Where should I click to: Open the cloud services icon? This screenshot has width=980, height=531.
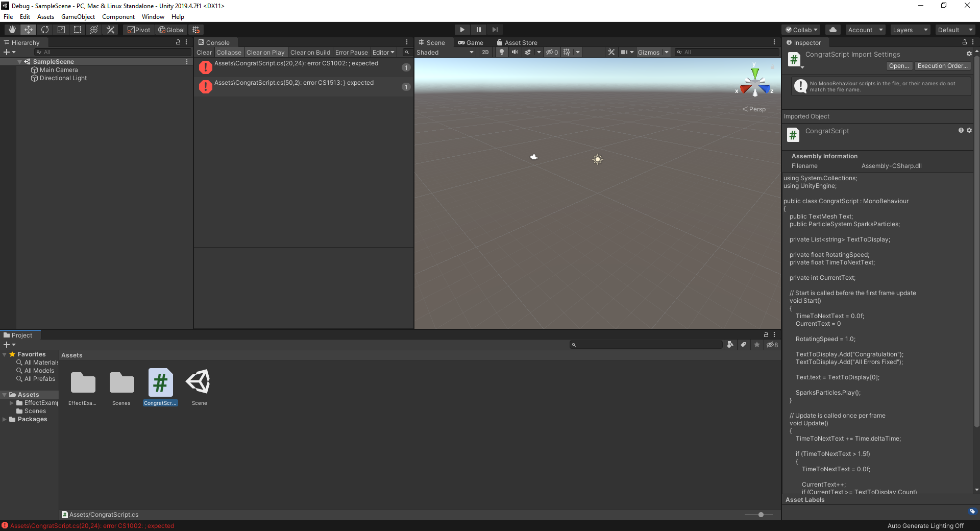833,30
